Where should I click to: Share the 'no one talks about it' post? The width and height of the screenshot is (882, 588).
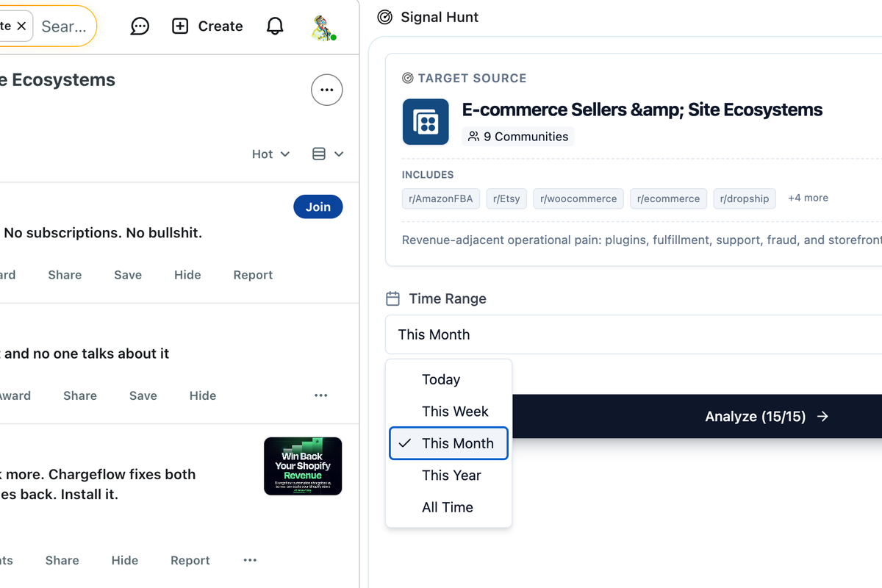pos(80,395)
